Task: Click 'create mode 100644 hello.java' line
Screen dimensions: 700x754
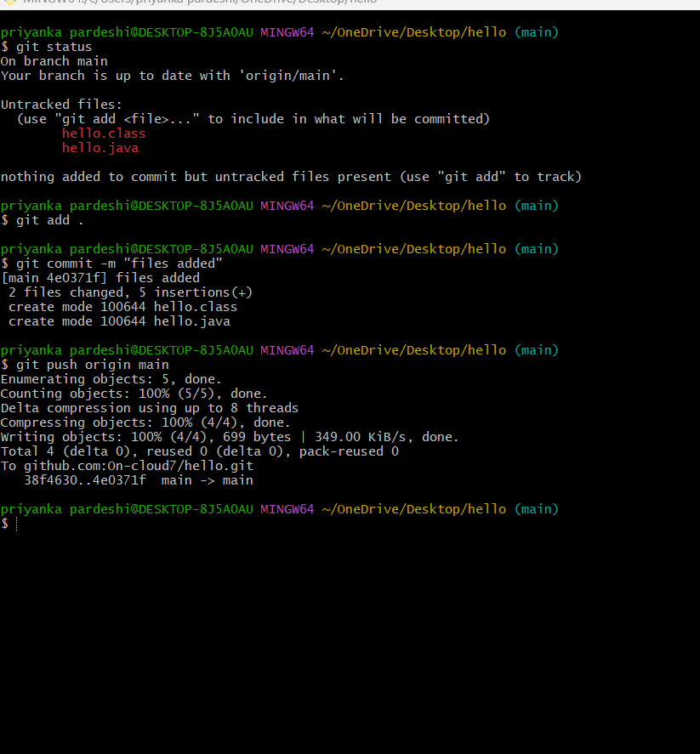Action: (x=119, y=320)
